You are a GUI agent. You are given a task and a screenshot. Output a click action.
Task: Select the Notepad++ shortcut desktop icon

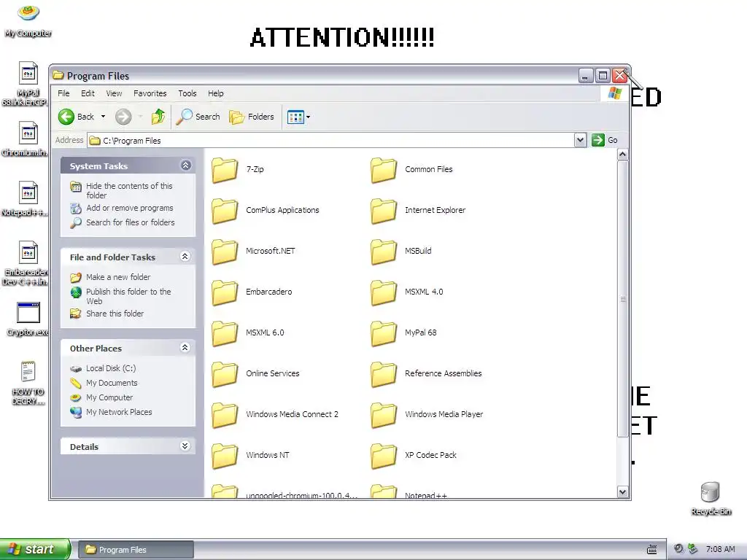[x=28, y=193]
